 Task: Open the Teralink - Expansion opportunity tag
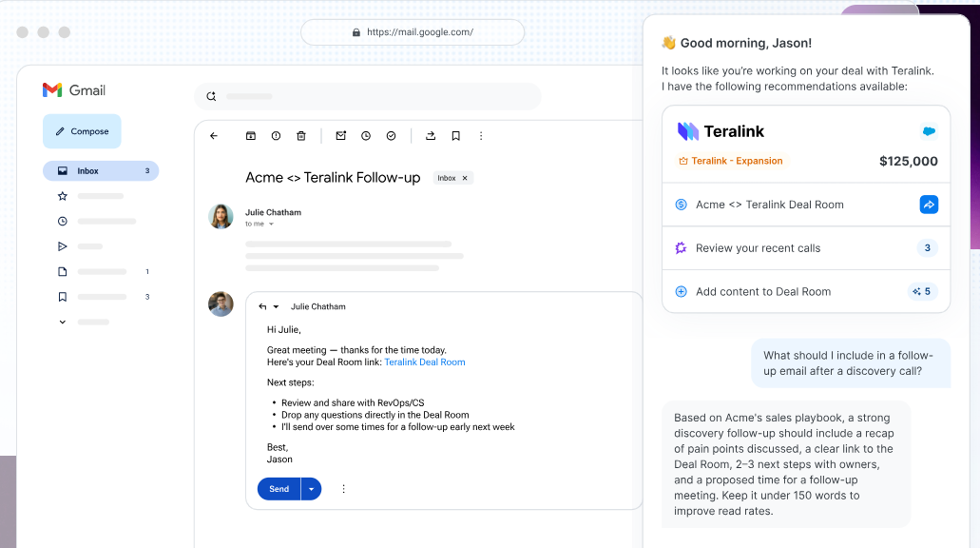click(731, 161)
